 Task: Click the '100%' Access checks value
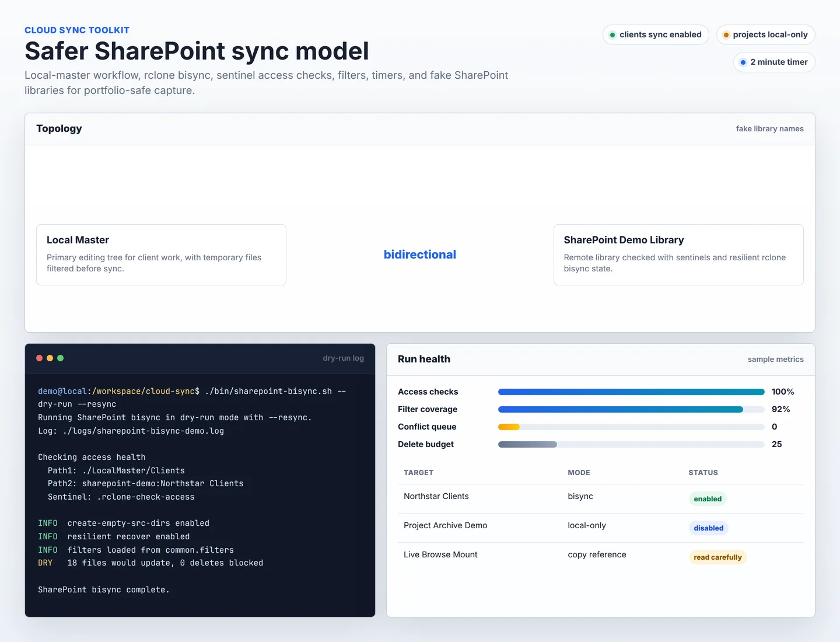(x=783, y=392)
